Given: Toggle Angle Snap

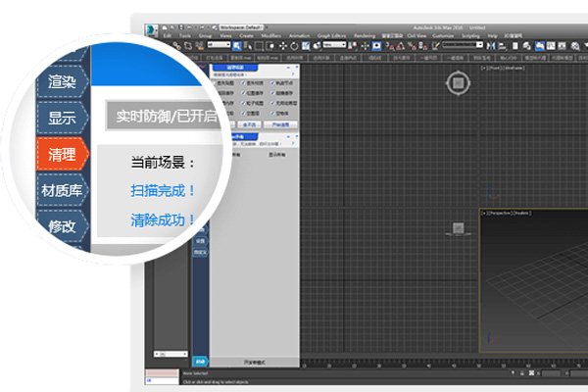Looking at the screenshot, I should [x=401, y=45].
